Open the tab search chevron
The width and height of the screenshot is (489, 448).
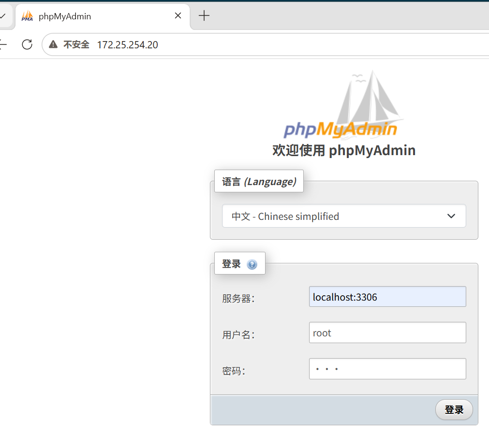pos(3,16)
